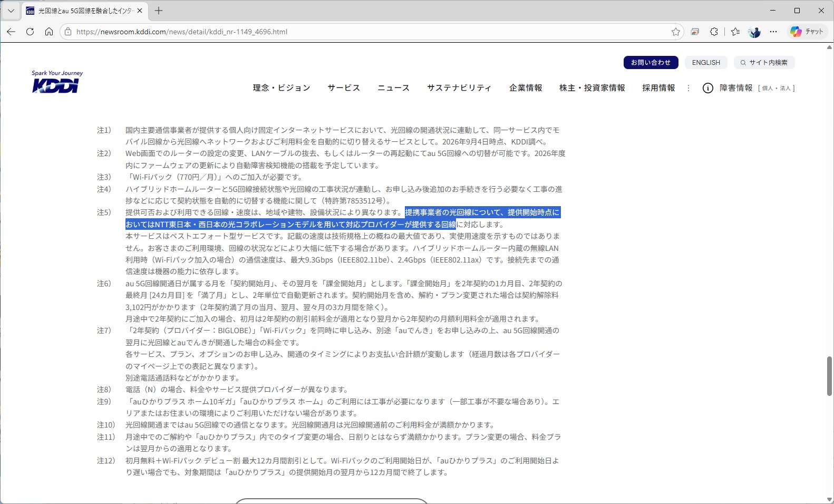834x504 pixels.
Task: Click the page scrollbar thumb
Action: click(829, 376)
